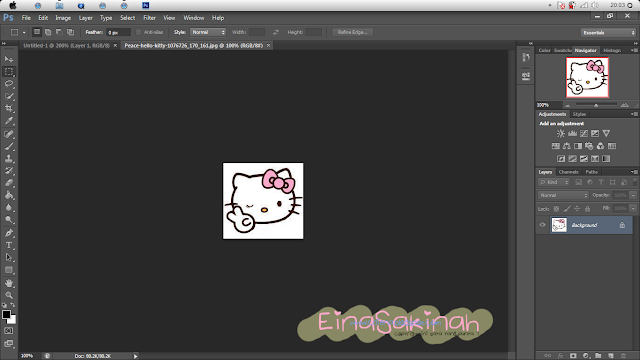640x360 pixels.
Task: Select the Clone Stamp tool
Action: coord(9,158)
